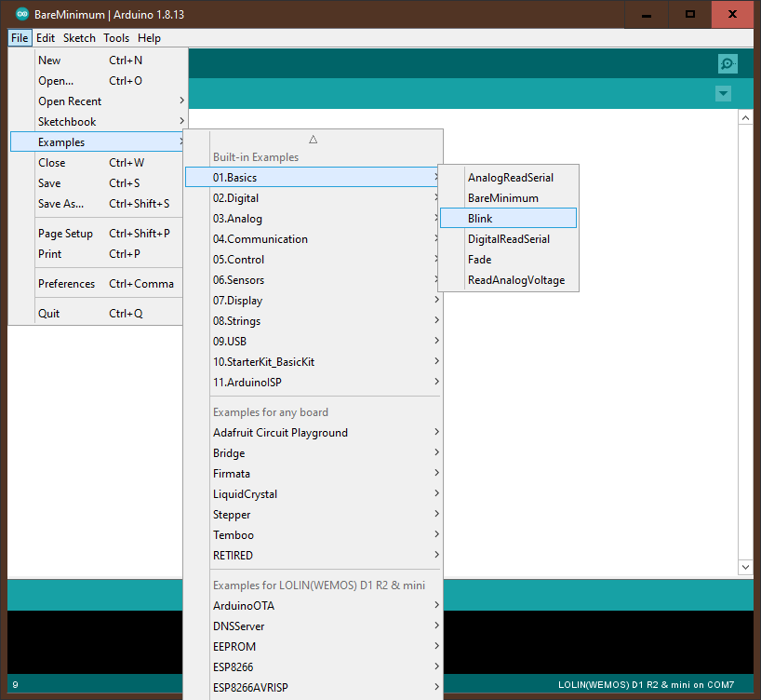Open the File menu
Image resolution: width=761 pixels, height=700 pixels.
pyautogui.click(x=20, y=38)
